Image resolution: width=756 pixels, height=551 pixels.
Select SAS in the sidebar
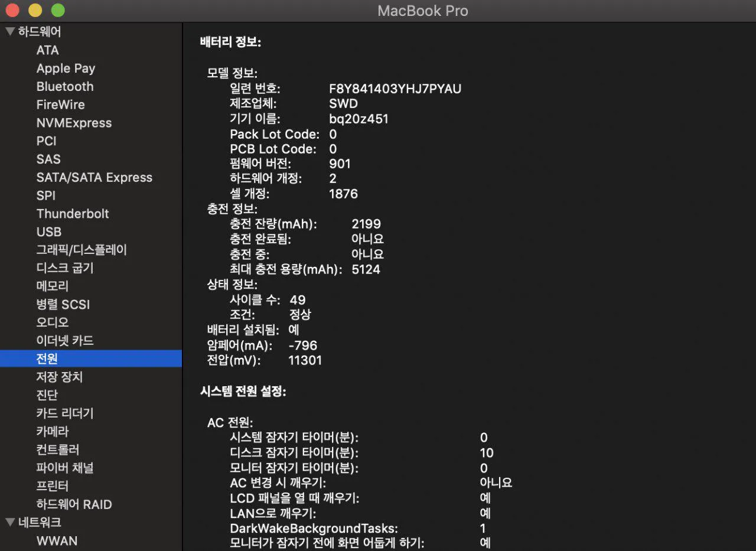coord(48,159)
